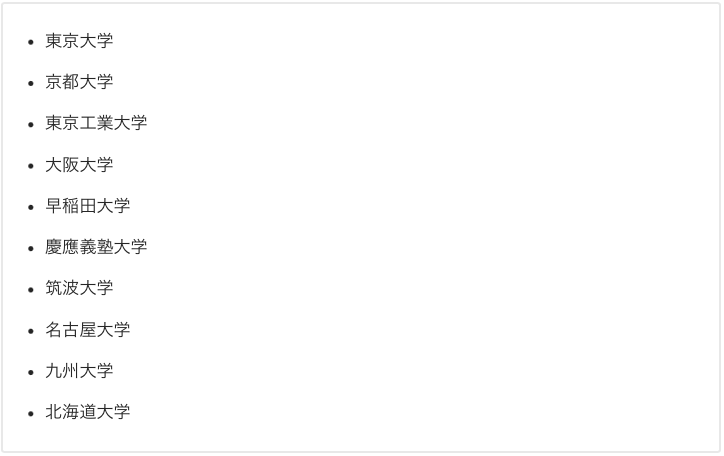This screenshot has width=724, height=456.
Task: Click the bullet next to 筑波大学
Action: 31,290
